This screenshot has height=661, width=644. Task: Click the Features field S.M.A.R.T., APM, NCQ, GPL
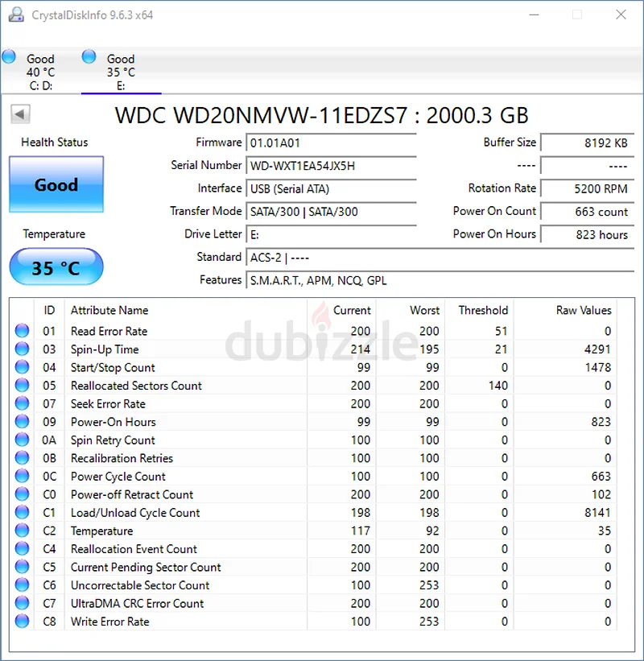tap(440, 280)
